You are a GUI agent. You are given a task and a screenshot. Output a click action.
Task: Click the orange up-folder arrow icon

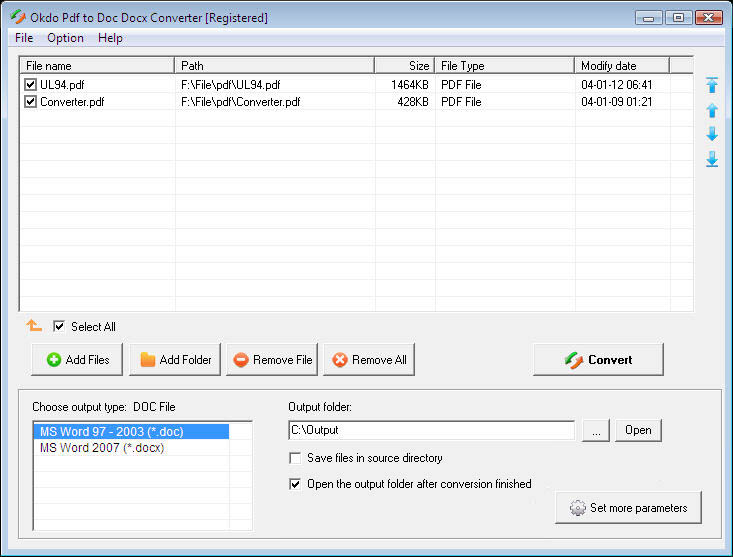pos(34,326)
